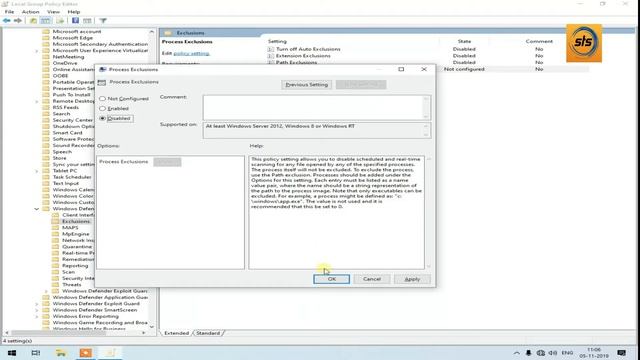This screenshot has height=360, width=640.
Task: Click the volume speaker tray icon
Action: tap(553, 353)
